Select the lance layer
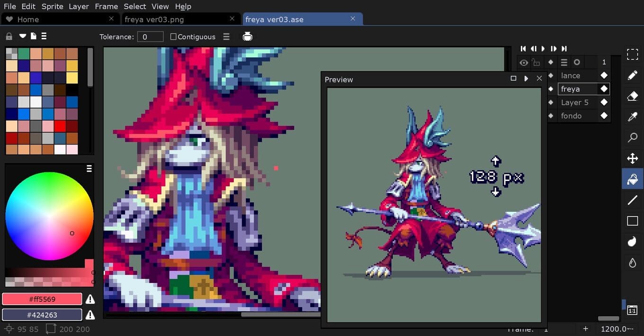This screenshot has width=644, height=336. point(570,76)
